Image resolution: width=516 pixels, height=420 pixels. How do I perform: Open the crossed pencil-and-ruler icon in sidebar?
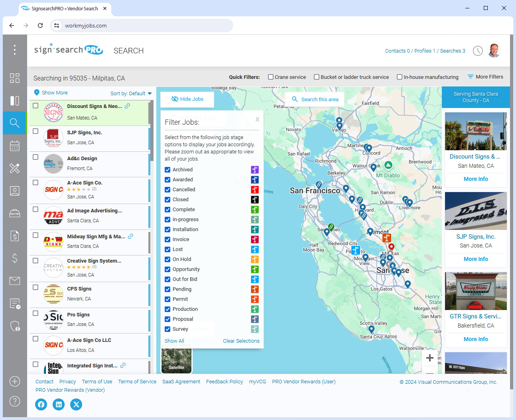[x=15, y=168]
